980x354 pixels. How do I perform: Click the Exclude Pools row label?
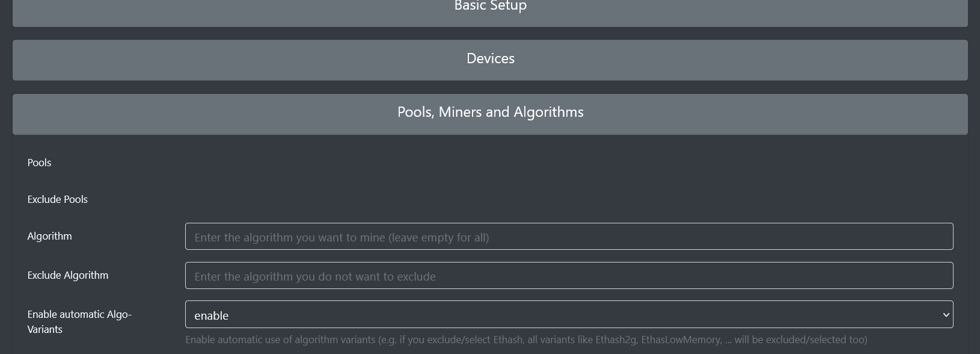57,199
